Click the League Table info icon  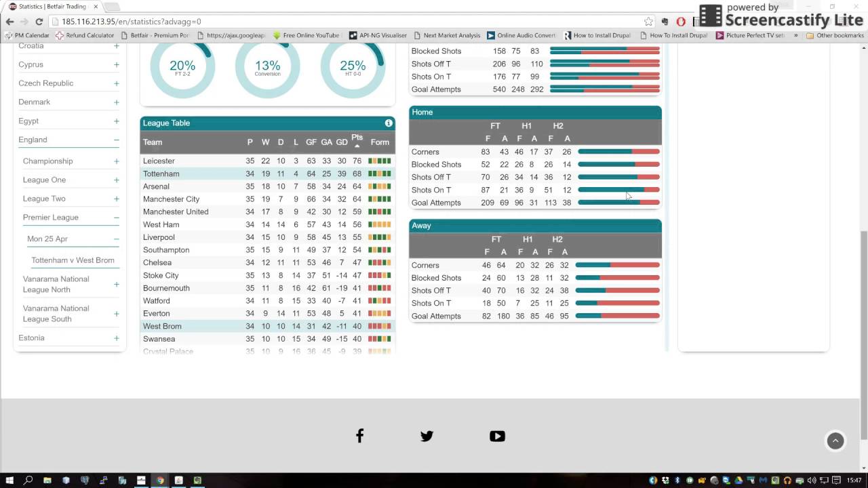click(x=389, y=123)
